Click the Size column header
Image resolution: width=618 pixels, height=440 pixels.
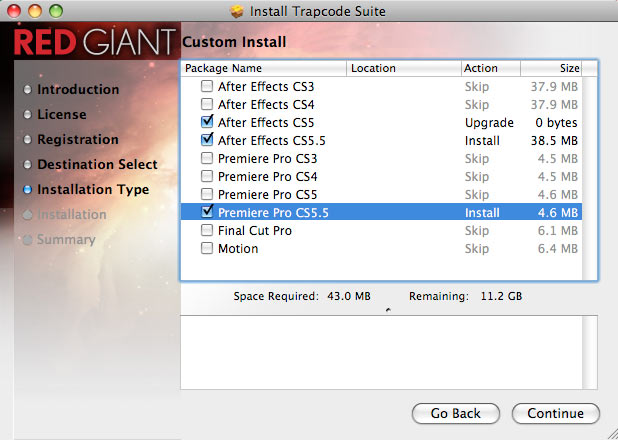pos(551,68)
